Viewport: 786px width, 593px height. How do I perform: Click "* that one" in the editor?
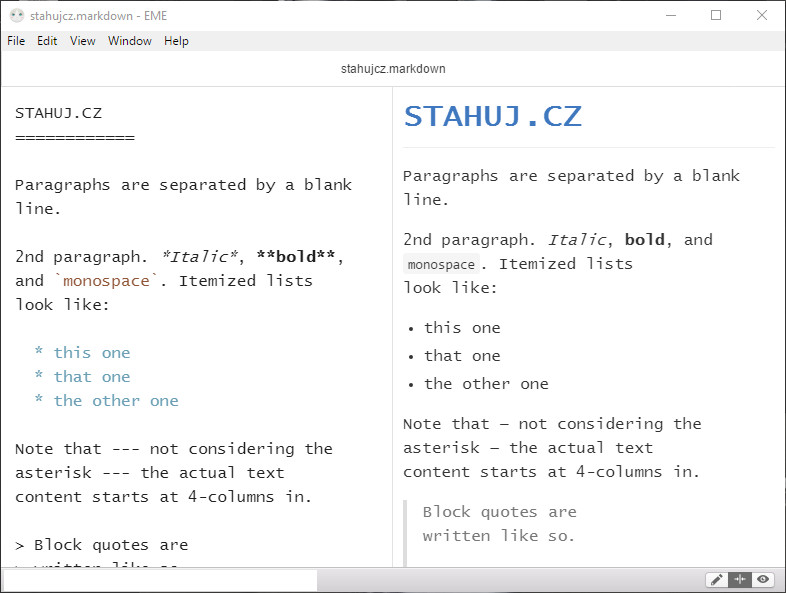pos(83,377)
